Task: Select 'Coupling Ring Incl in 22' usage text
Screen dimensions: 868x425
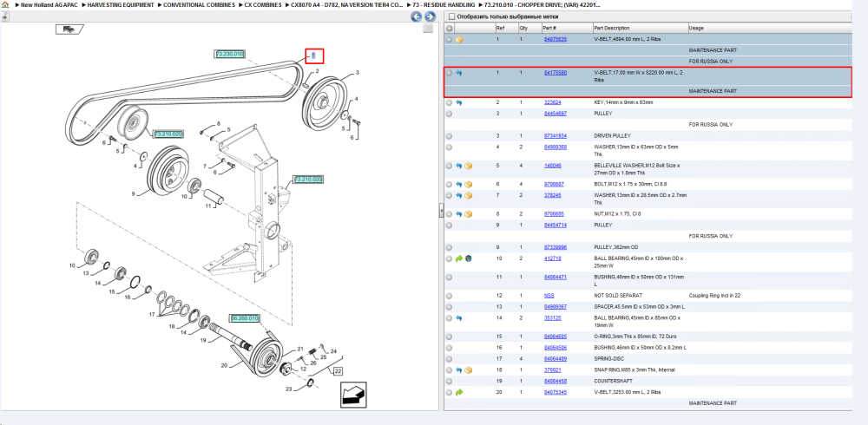Action: (714, 296)
